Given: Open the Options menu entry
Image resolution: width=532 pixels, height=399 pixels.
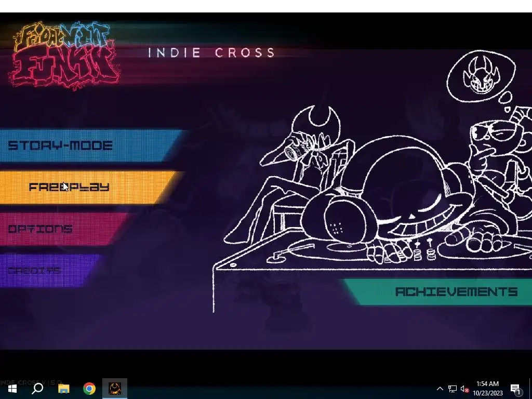Looking at the screenshot, I should pos(64,229).
